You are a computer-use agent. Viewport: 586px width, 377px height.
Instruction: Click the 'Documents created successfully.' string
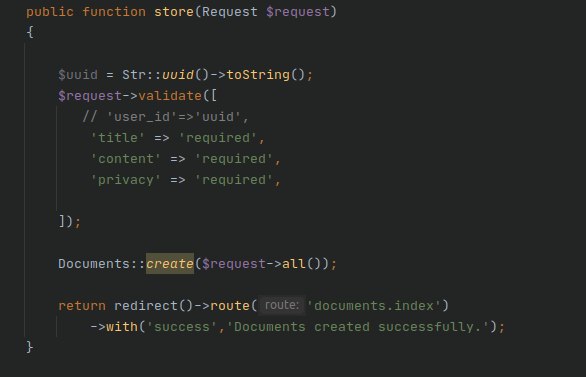(x=358, y=327)
